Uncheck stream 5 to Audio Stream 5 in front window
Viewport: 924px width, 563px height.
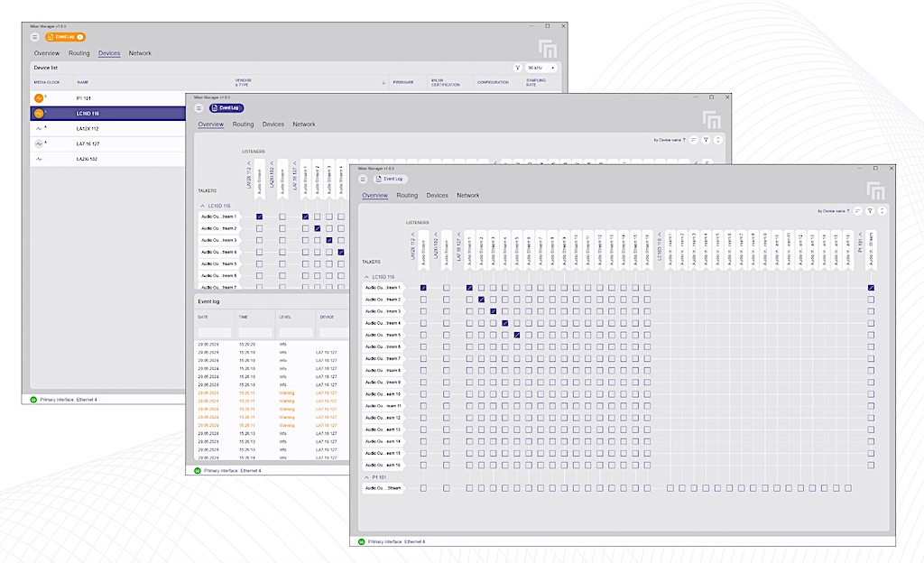517,335
